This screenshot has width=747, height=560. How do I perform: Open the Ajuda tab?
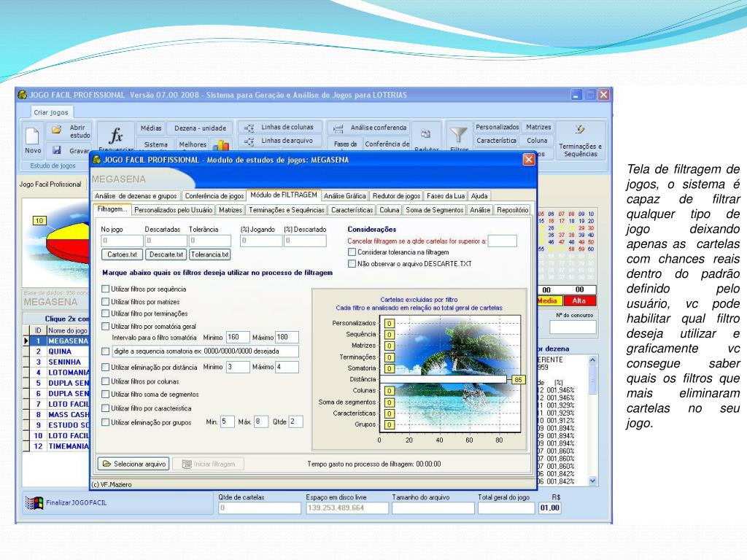(x=479, y=195)
